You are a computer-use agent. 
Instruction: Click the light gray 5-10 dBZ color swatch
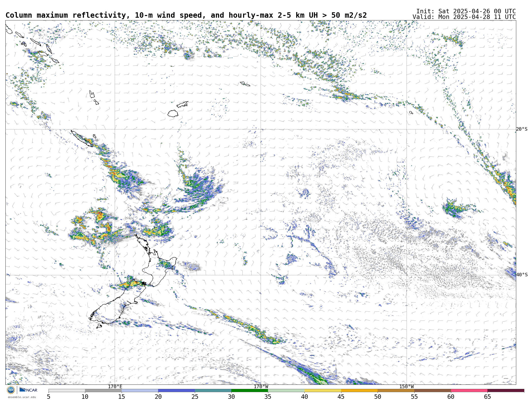pos(67,390)
